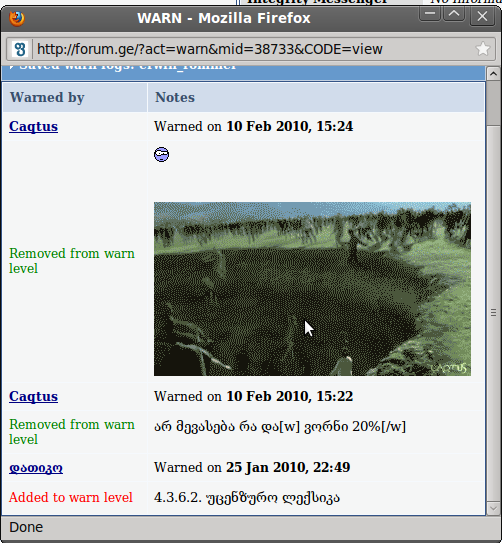Click the Firefox logo in title bar
Viewport: 502px width, 543px height.
(17, 18)
